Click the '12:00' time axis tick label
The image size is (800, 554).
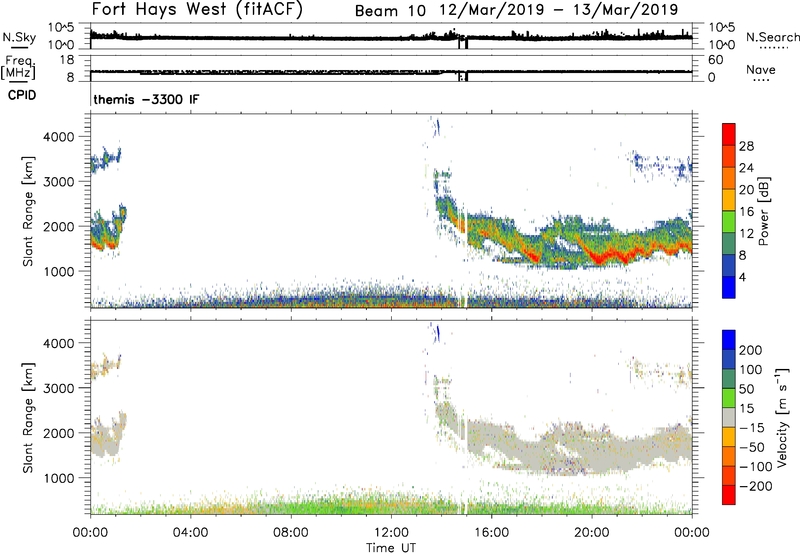click(391, 533)
